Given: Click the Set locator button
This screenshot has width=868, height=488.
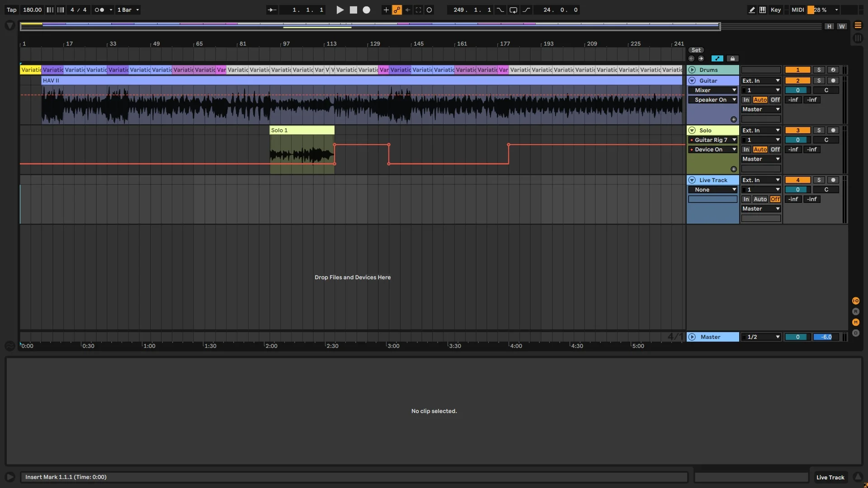Looking at the screenshot, I should pyautogui.click(x=696, y=50).
